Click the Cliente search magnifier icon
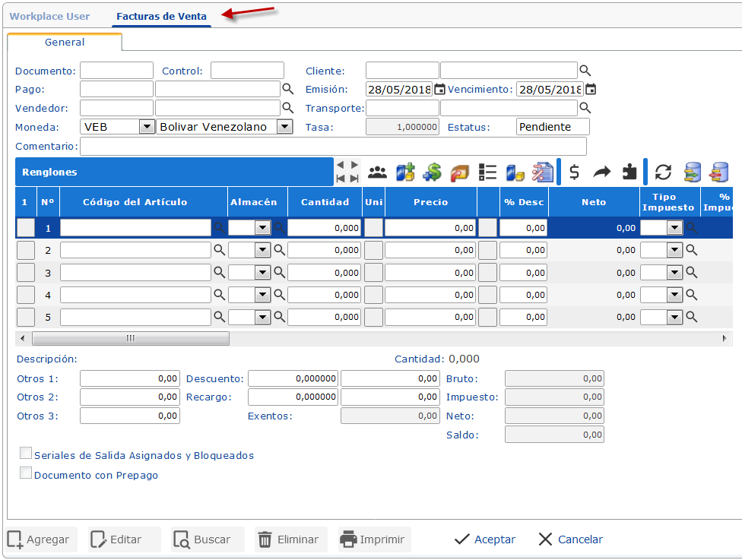 point(585,71)
